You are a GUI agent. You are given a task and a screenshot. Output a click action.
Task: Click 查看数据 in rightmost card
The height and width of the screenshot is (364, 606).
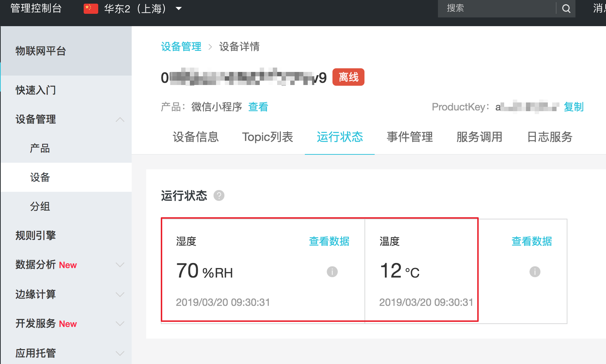coord(532,241)
